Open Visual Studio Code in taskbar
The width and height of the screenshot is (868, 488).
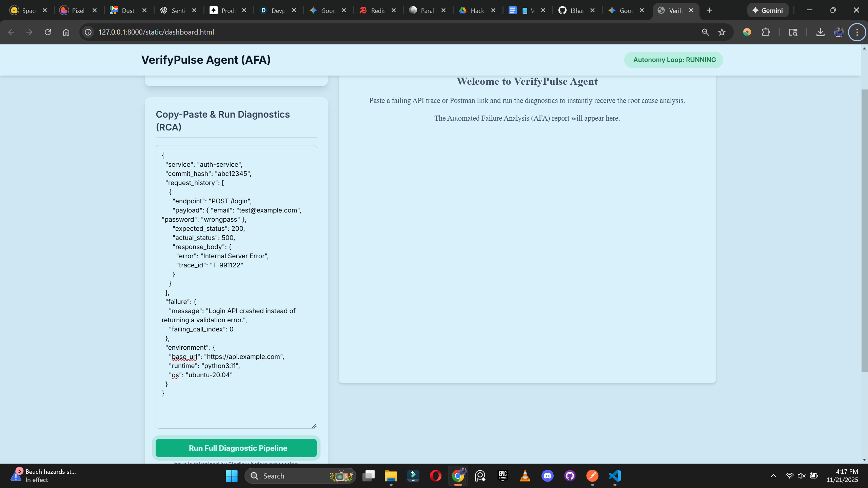[615, 476]
